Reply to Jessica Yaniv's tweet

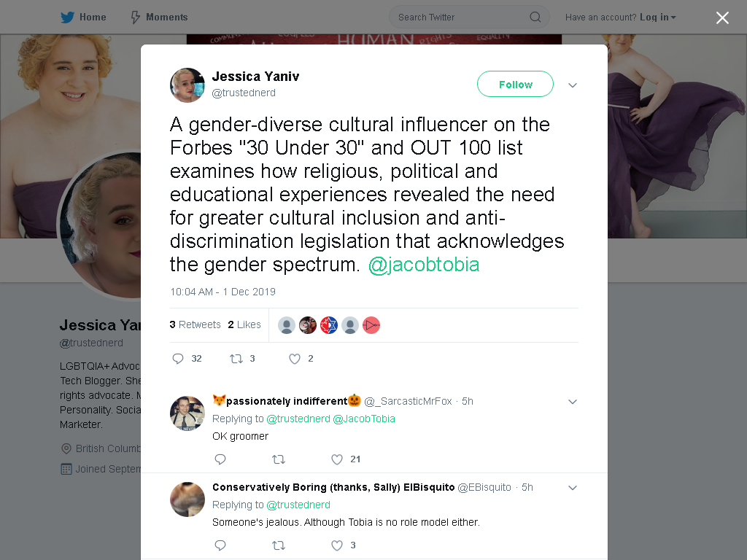pos(178,359)
